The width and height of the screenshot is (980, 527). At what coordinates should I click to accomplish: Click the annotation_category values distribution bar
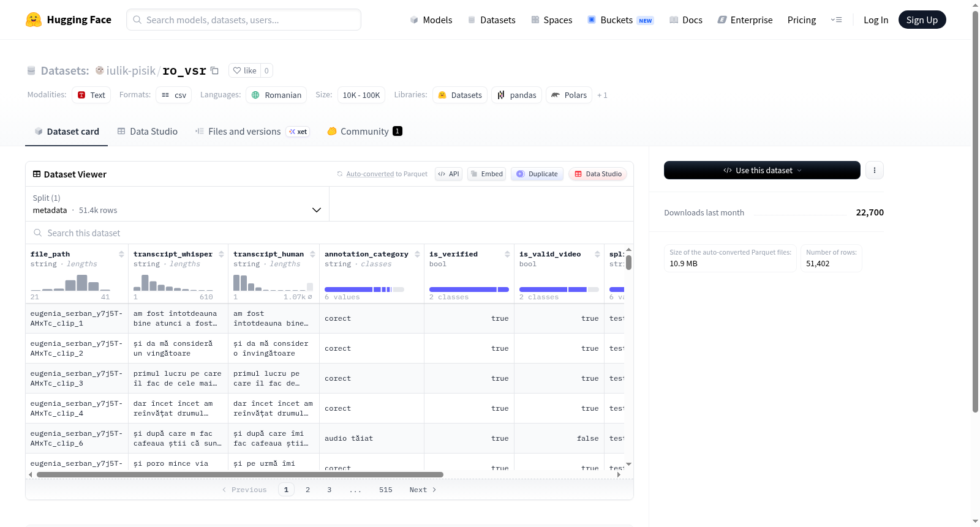coord(364,290)
